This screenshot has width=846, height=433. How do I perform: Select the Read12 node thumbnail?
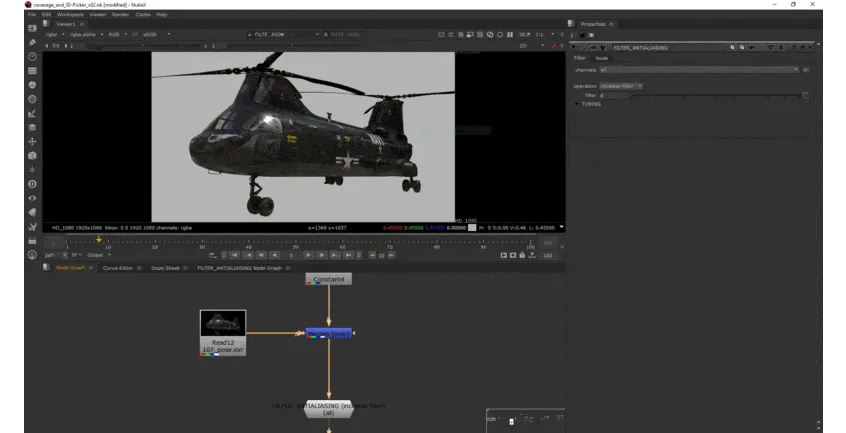point(223,323)
